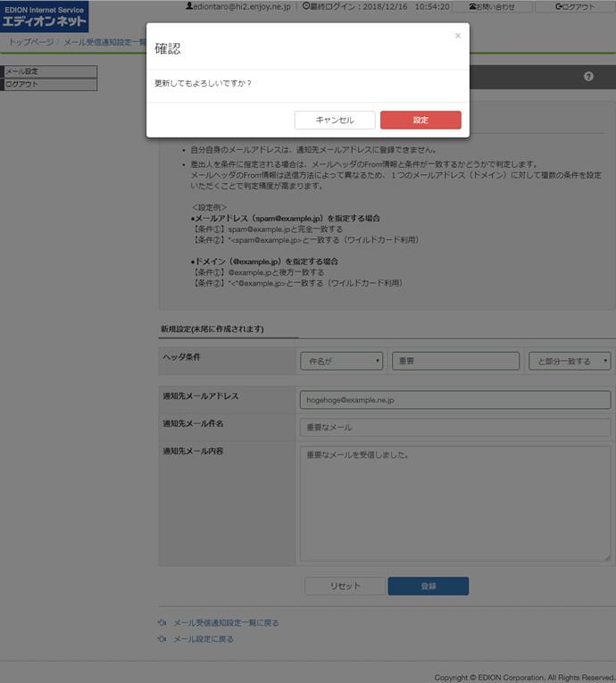Image resolution: width=616 pixels, height=683 pixels.
Task: Click the help question mark icon
Action: (588, 77)
